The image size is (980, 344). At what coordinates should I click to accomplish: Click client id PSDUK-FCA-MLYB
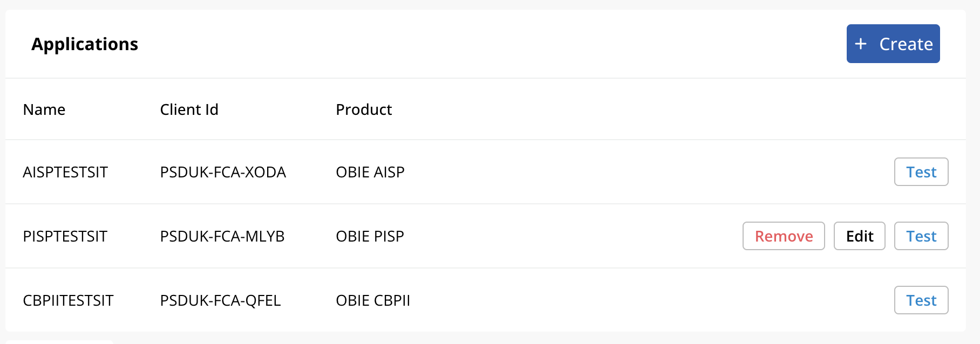222,236
